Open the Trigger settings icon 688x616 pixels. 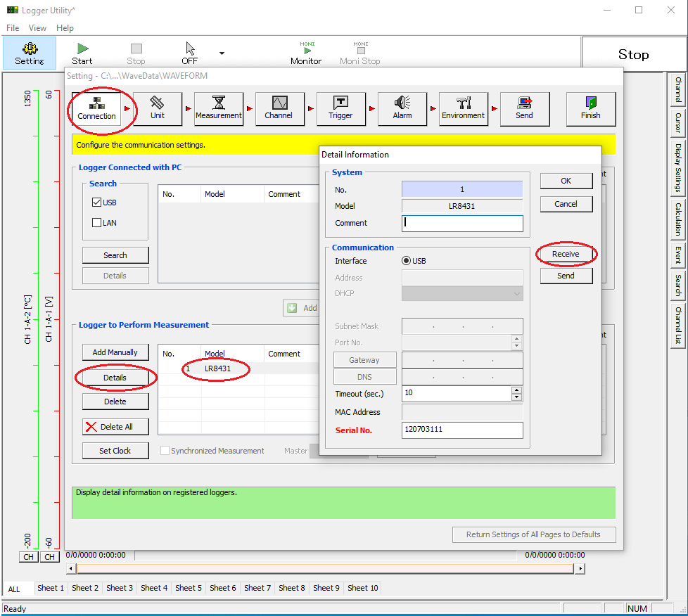pos(341,109)
